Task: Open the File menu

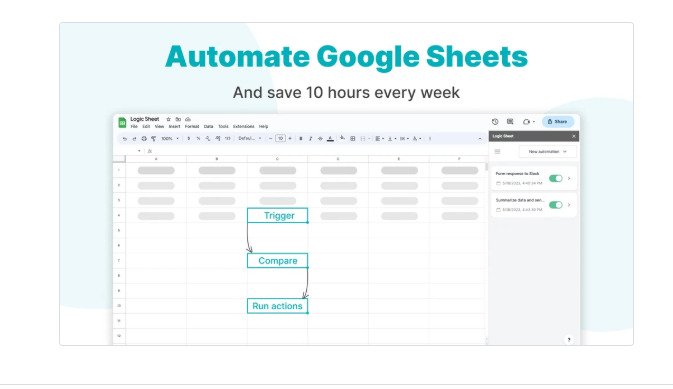Action: pyautogui.click(x=134, y=127)
